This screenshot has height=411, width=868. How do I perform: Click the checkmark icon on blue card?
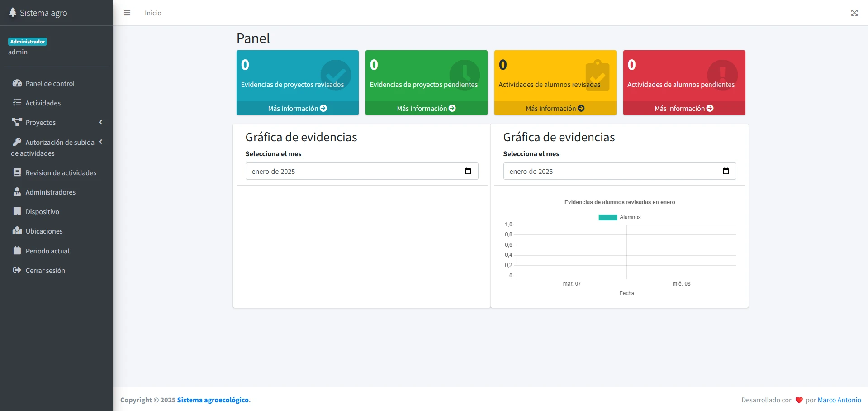pos(336,75)
